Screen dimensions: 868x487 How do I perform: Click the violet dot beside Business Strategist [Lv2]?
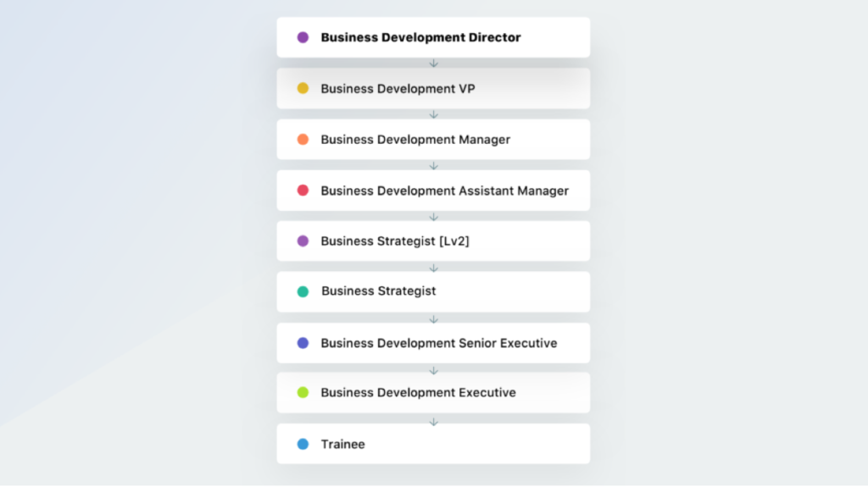[x=303, y=241]
